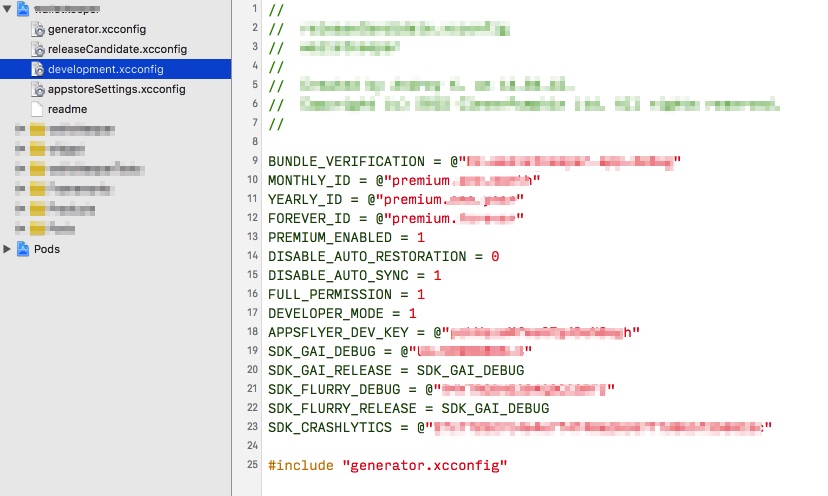Open the readme file
The width and height of the screenshot is (828, 496).
coord(68,109)
